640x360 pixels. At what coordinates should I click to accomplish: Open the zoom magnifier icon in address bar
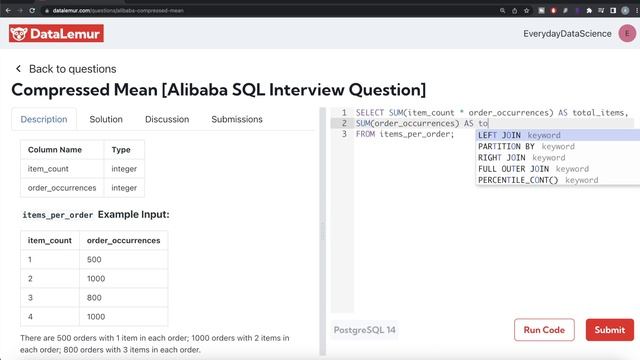502,11
